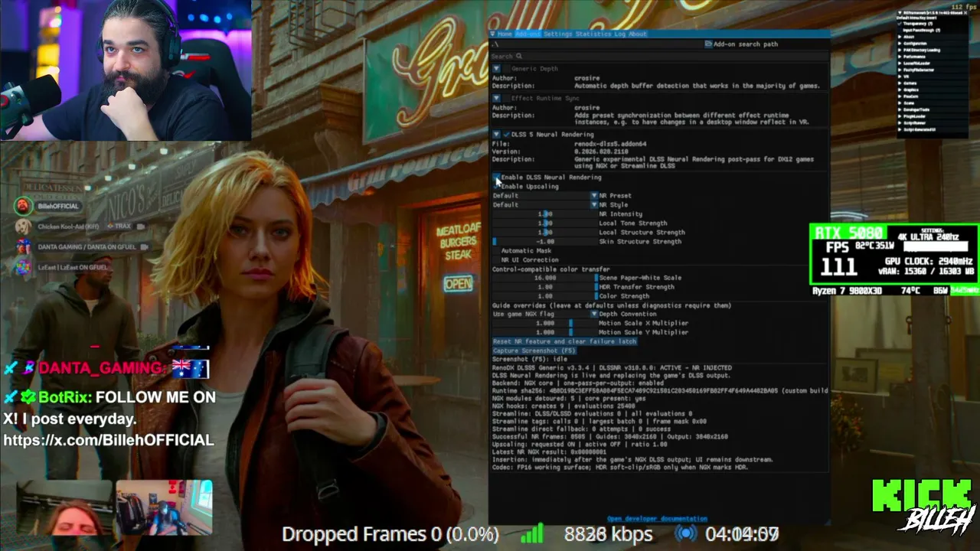The width and height of the screenshot is (980, 551).
Task: Collapse the Effect Runtime Sync section
Action: pos(496,99)
